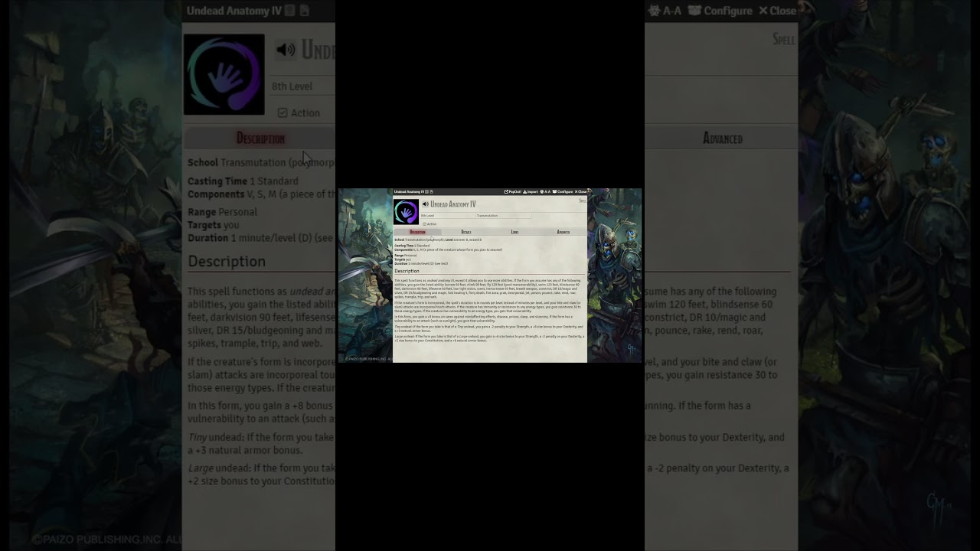Screen dimensions: 980x551
Task: Click the 'Duration 1 minute/level' line in the center window
Action: pyautogui.click(x=421, y=264)
